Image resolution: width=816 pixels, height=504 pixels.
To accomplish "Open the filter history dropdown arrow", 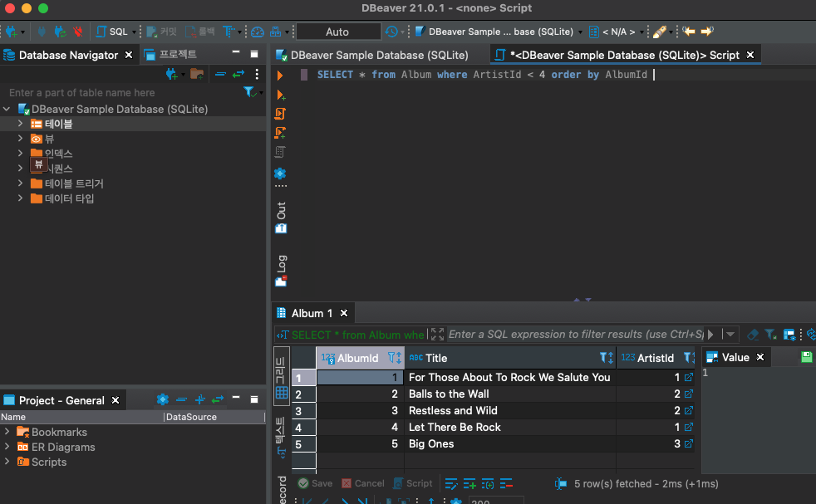I will click(730, 334).
